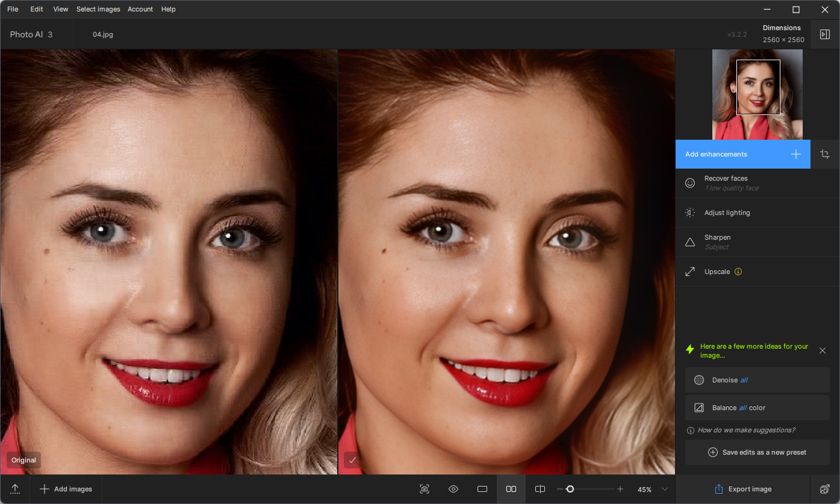
Task: Toggle the eye preview original icon
Action: (x=453, y=489)
